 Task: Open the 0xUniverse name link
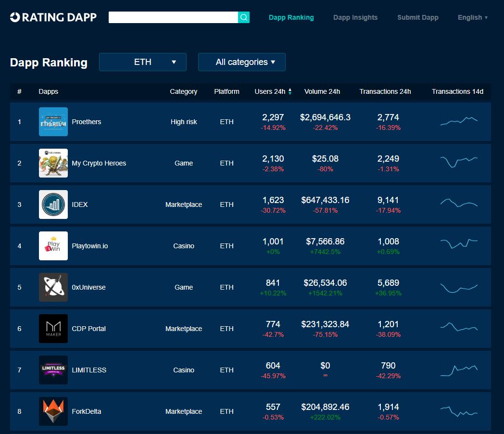(x=88, y=287)
